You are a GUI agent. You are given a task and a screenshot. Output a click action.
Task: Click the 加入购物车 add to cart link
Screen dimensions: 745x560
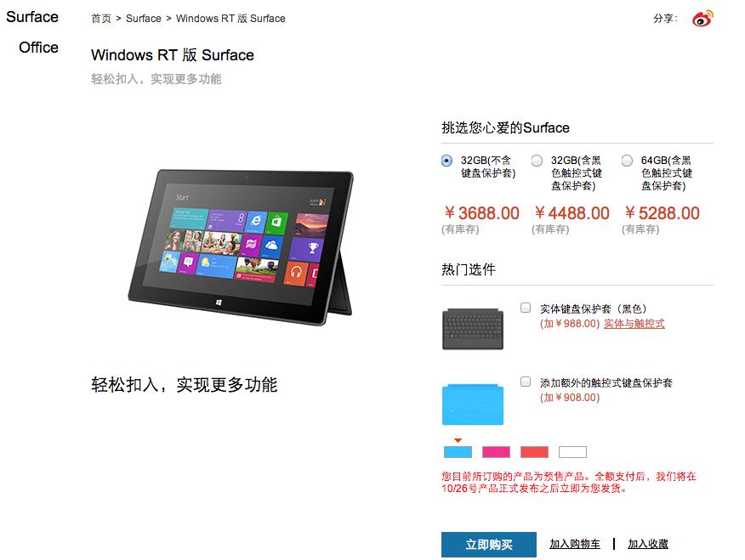(x=575, y=544)
